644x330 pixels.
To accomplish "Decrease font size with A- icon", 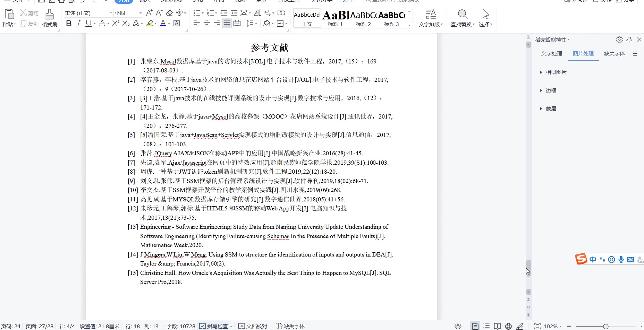I will pyautogui.click(x=159, y=13).
